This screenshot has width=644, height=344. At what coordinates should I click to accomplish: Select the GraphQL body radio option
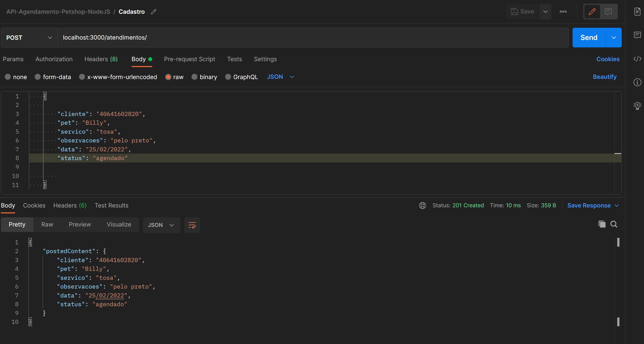pos(228,77)
